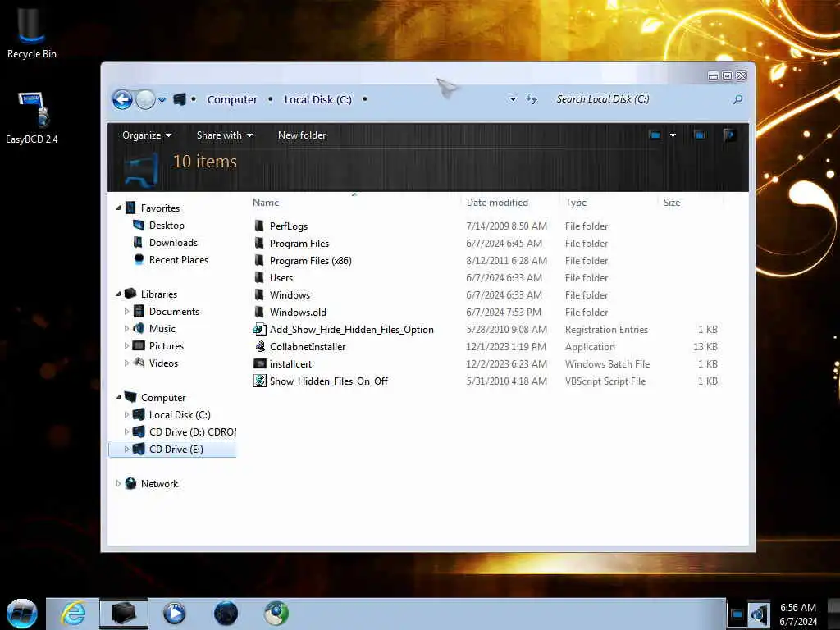Sort by Name column header
Screen dimensions: 840x630
coord(266,203)
